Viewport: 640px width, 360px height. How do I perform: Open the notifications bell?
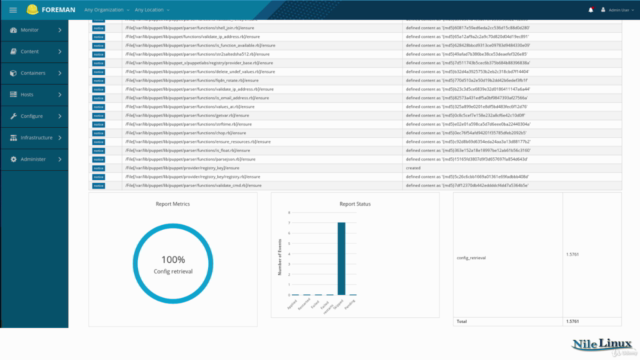tap(591, 10)
